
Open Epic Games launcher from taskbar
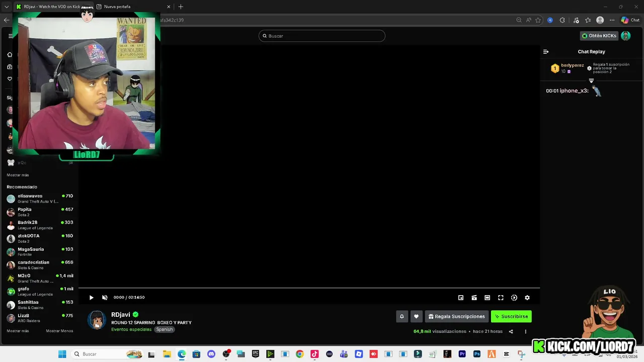tap(255, 354)
